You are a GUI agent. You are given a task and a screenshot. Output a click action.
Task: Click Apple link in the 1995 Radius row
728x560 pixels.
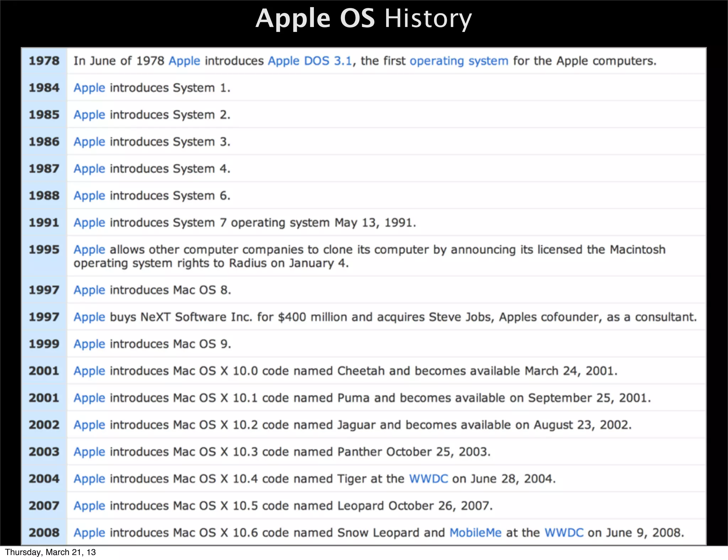(89, 250)
